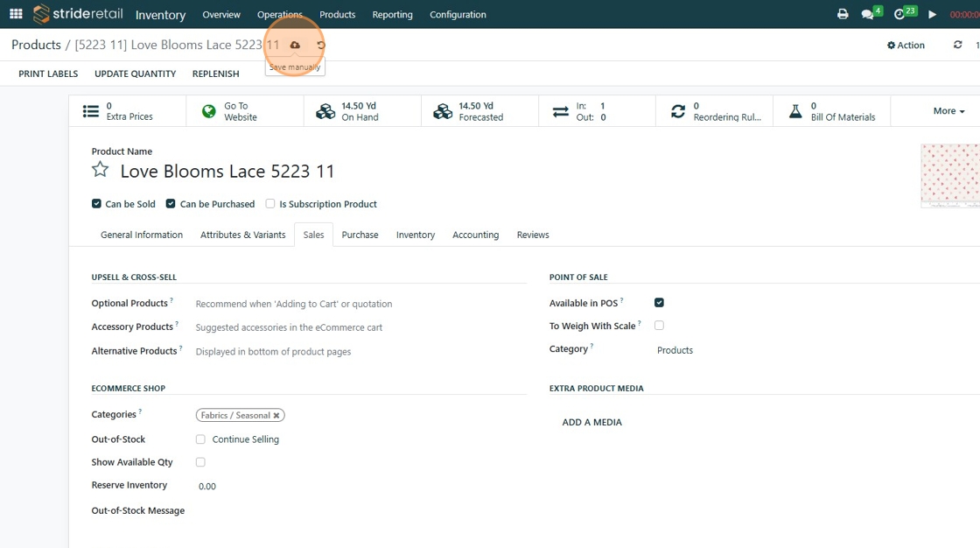Image resolution: width=980 pixels, height=548 pixels.
Task: Open the apps grid menu
Action: [x=17, y=14]
